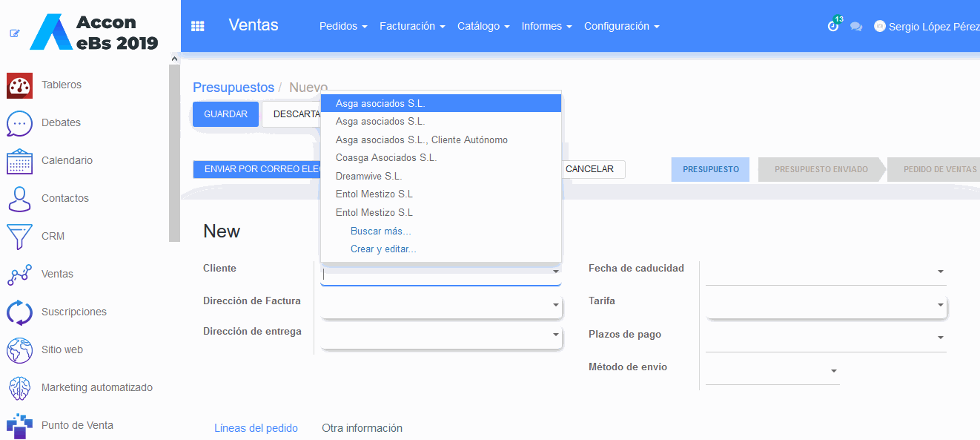Click the Buscar más... link
Image resolution: width=980 pixels, height=440 pixels.
[x=380, y=231]
